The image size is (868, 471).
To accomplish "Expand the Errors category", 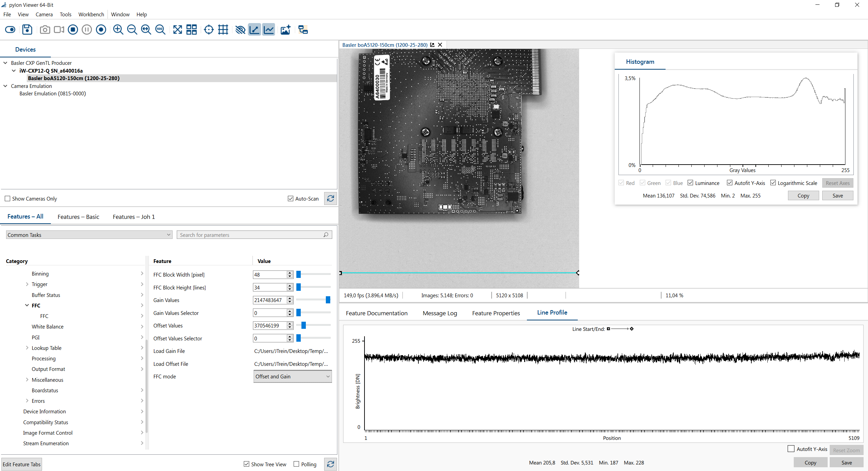I will coord(27,401).
